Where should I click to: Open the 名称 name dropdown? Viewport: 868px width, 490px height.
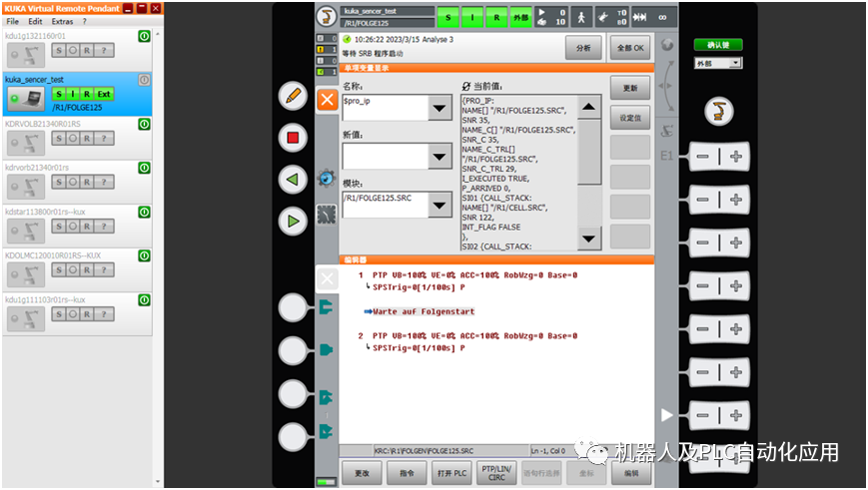pos(439,108)
